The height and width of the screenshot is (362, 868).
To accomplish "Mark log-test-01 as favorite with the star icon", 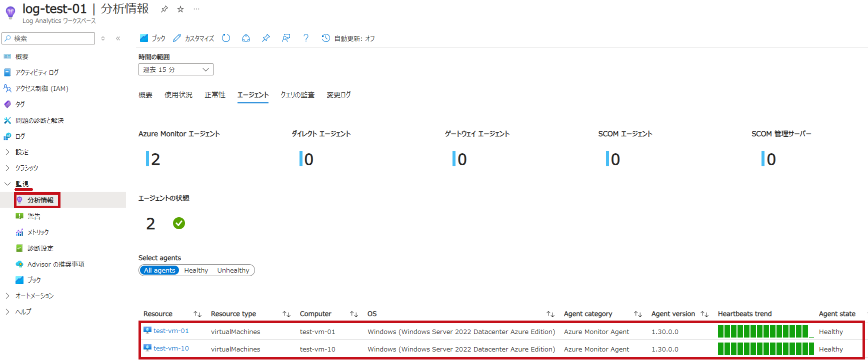I will coord(180,9).
